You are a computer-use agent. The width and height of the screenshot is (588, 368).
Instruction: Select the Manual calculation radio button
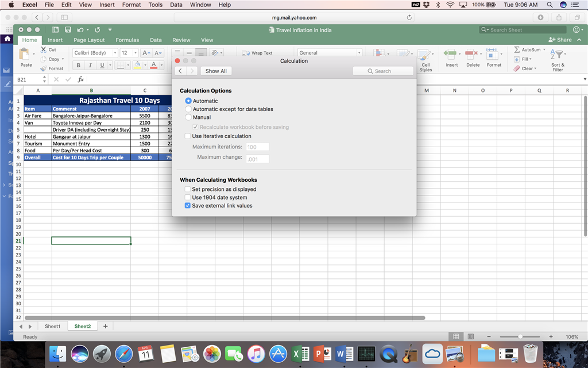(x=188, y=117)
